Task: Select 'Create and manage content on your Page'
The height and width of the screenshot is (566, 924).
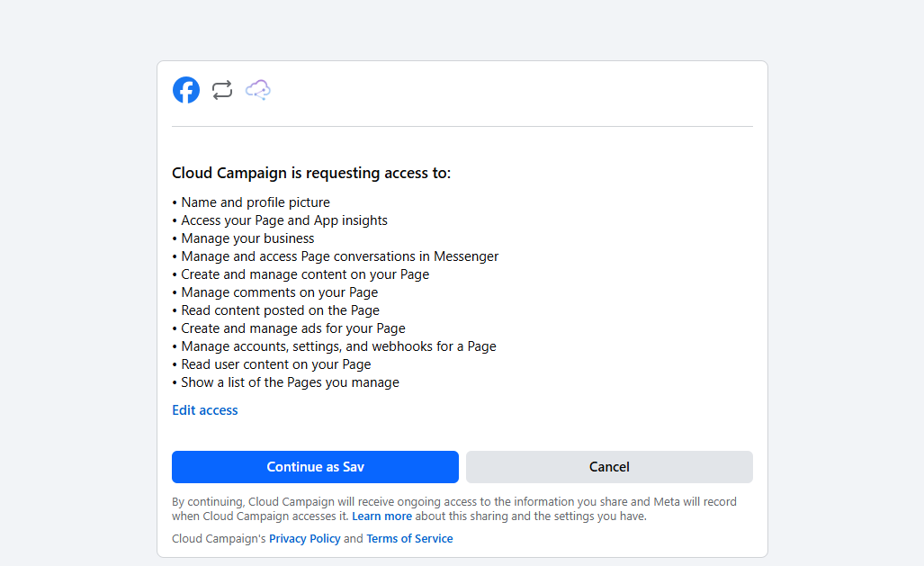Action: tap(305, 274)
